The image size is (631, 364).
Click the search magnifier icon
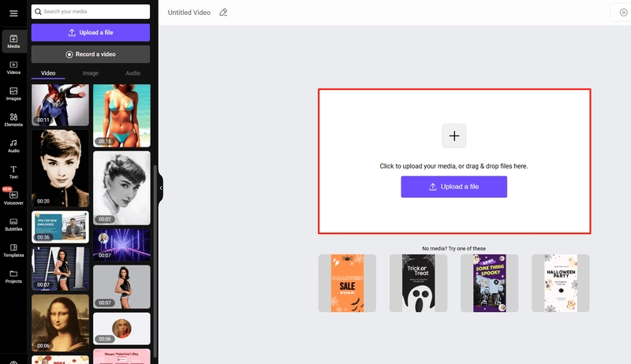[38, 12]
